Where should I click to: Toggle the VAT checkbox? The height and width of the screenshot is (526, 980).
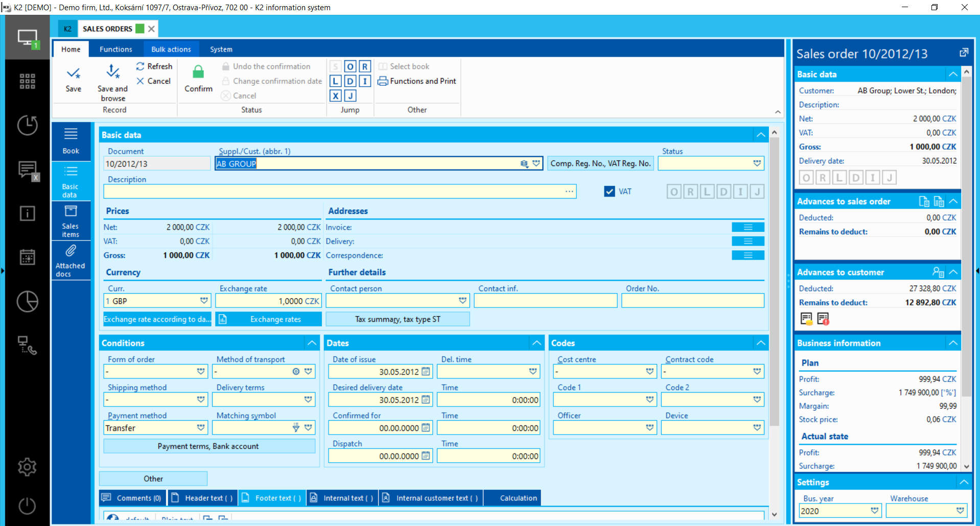tap(609, 192)
